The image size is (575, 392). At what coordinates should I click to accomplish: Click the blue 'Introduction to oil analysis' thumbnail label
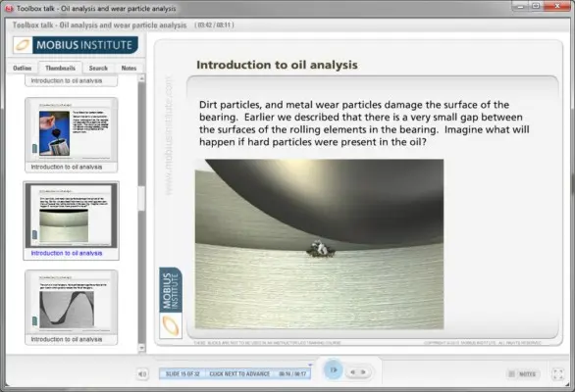(67, 253)
